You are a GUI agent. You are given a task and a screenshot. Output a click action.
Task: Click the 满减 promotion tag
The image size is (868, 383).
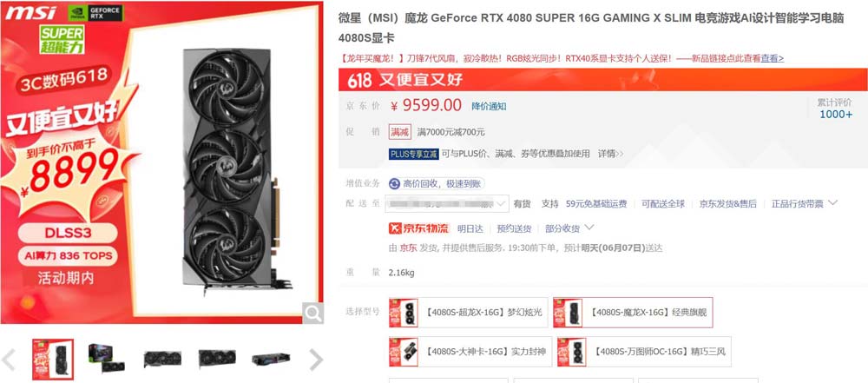399,133
